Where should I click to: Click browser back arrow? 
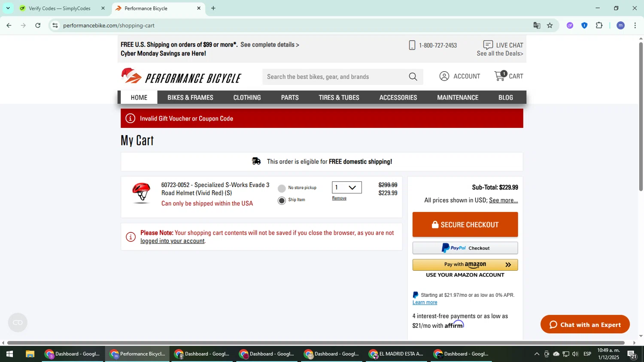point(9,25)
